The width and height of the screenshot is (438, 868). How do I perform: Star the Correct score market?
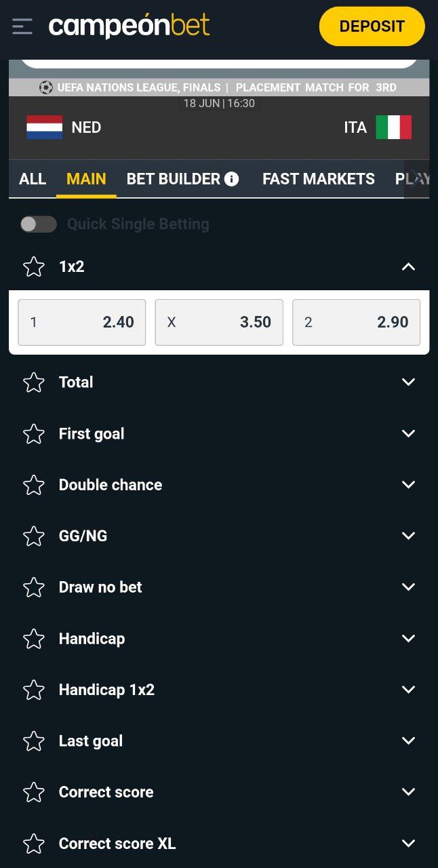point(34,792)
